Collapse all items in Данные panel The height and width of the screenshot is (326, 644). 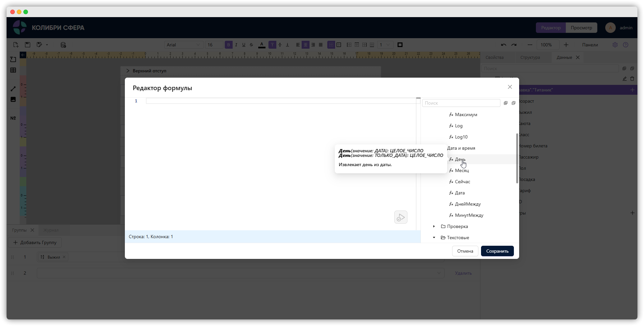(632, 68)
